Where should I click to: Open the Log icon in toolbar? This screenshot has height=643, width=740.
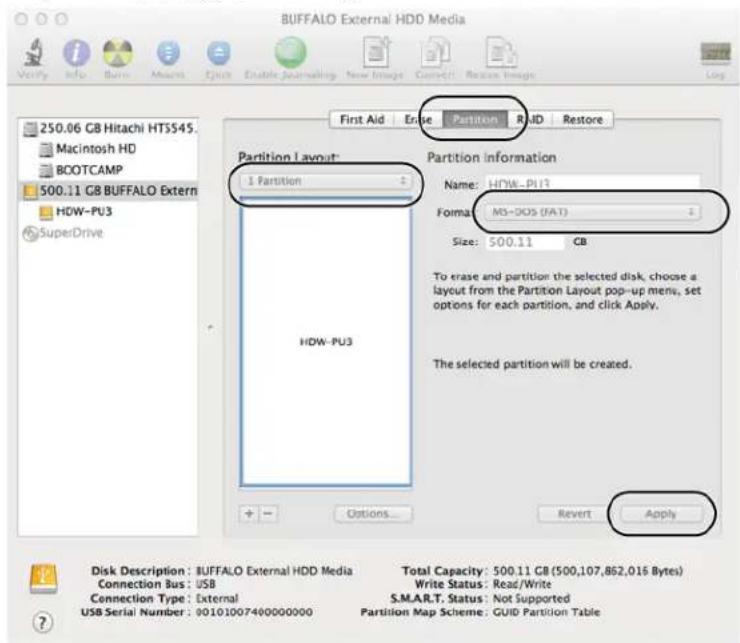(715, 52)
